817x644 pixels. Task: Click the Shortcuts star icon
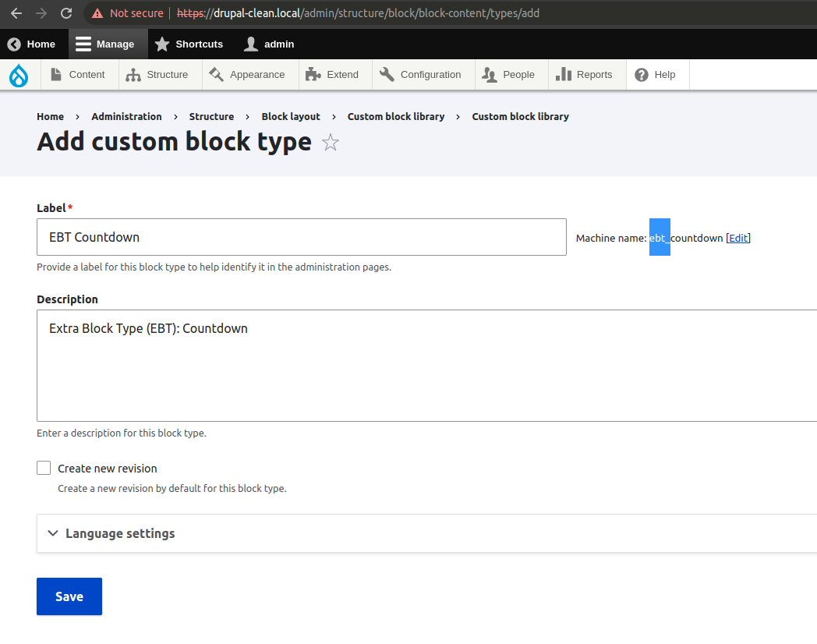pos(161,44)
